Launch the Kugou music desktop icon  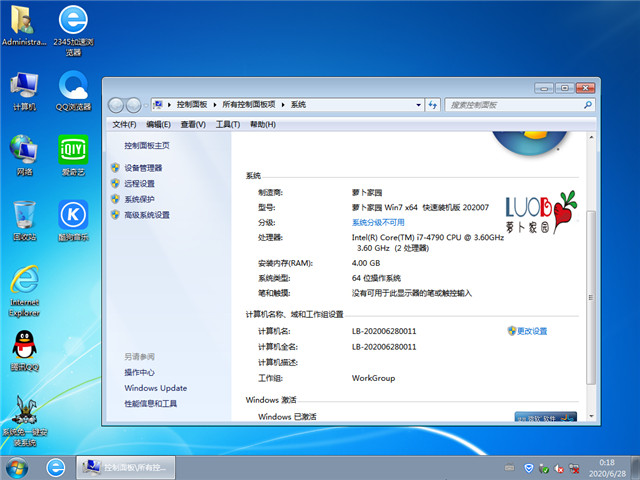73,220
